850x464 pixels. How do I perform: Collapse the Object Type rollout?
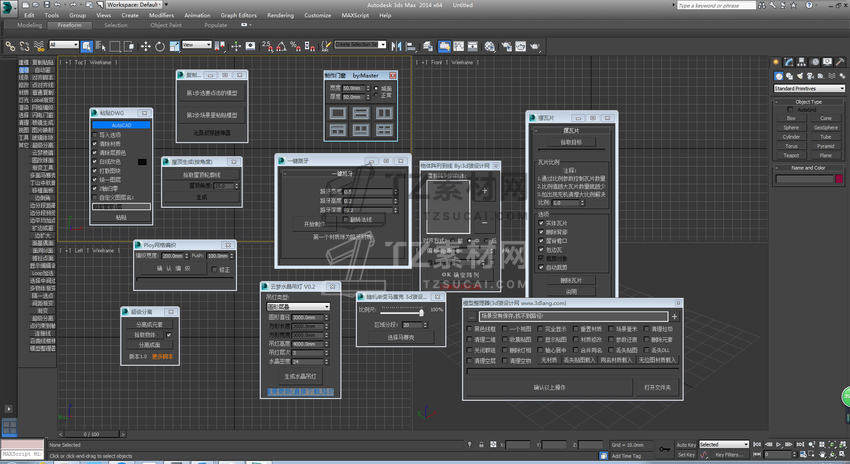808,101
